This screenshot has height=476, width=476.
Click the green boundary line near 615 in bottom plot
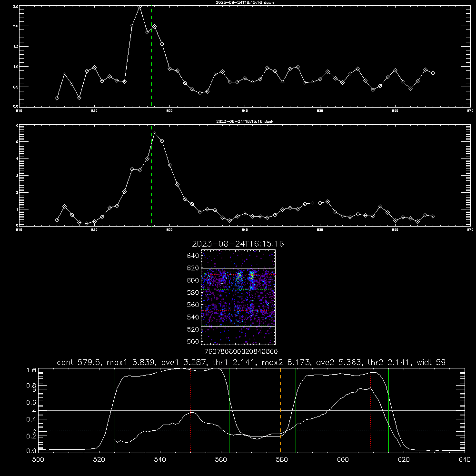tap(388, 410)
